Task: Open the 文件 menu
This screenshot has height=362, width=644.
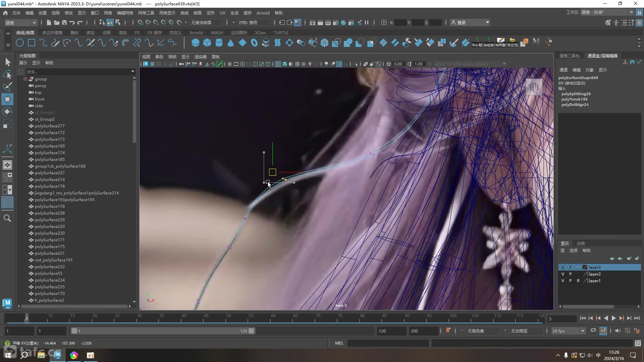Action: (x=16, y=13)
